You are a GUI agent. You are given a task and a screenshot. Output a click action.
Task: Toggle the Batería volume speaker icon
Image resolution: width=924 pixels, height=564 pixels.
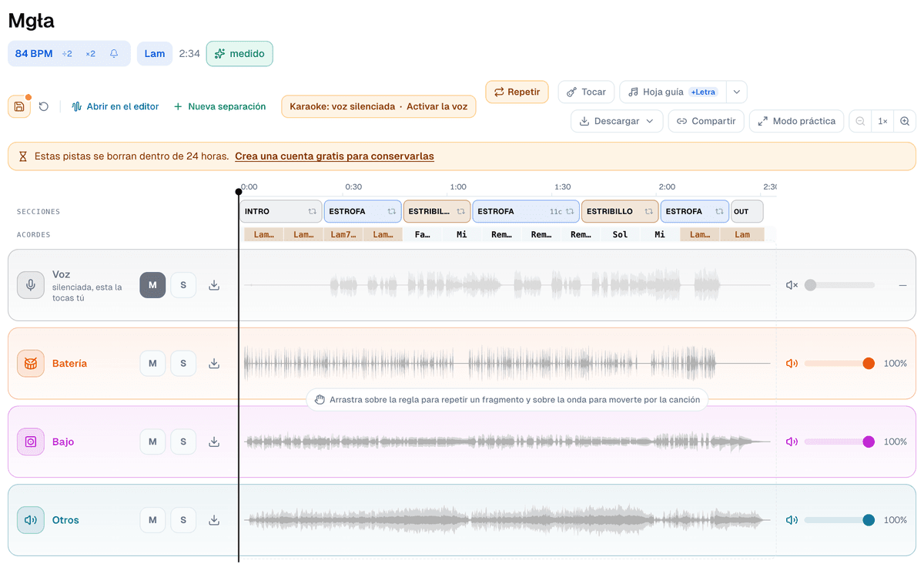coord(792,364)
